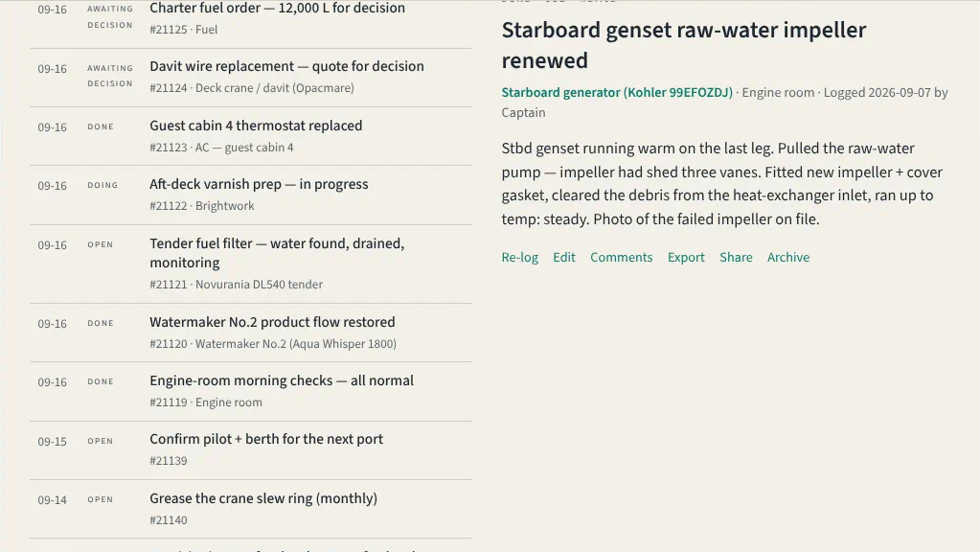
Task: Click the #21120 Watermaker No.2 subtitle
Action: (273, 344)
